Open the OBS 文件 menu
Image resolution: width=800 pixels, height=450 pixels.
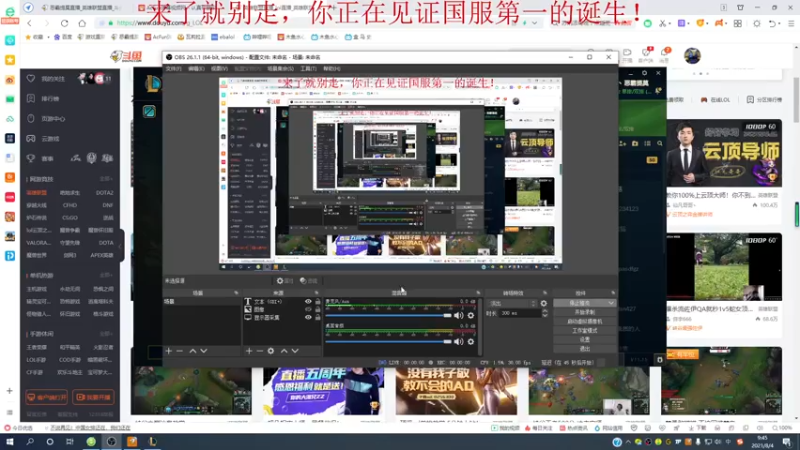point(173,68)
